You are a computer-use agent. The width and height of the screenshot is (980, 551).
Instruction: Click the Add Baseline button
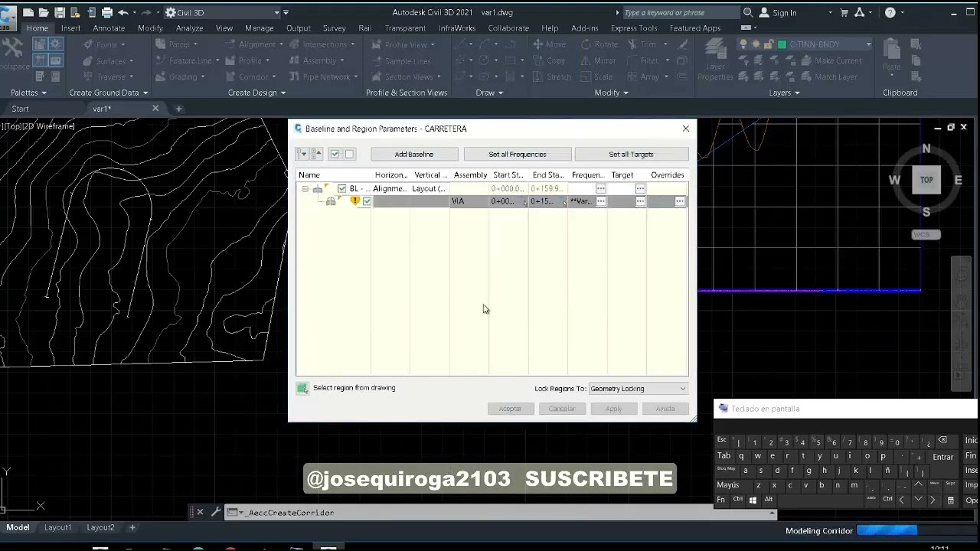tap(414, 155)
